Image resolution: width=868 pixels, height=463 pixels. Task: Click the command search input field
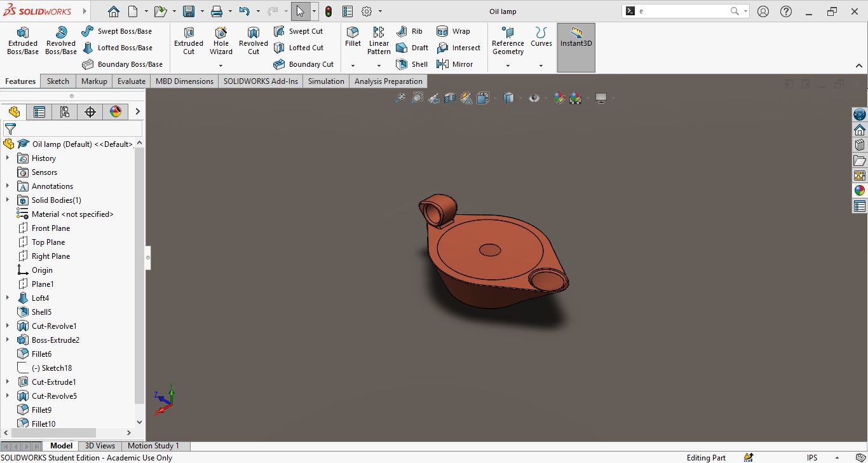(x=683, y=11)
